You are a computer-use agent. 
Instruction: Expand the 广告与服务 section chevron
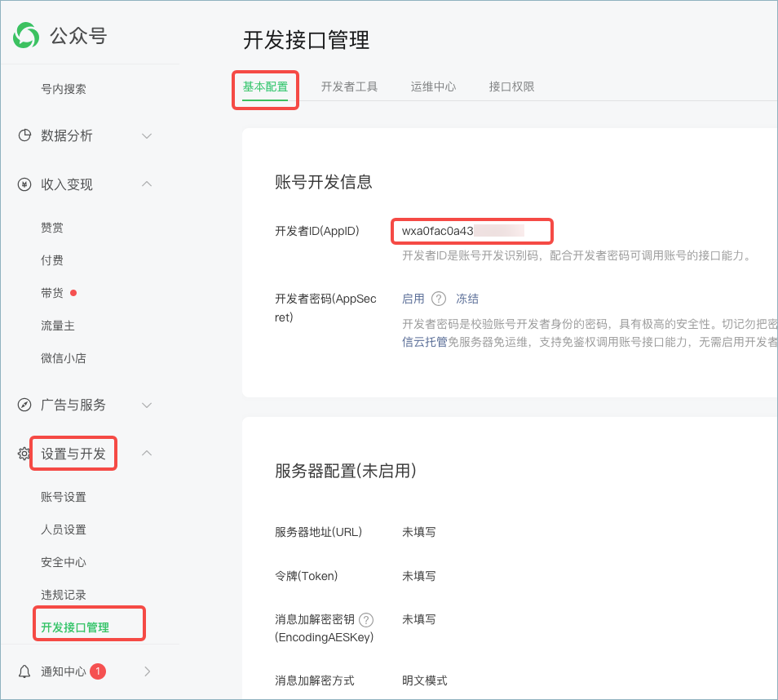coord(147,405)
